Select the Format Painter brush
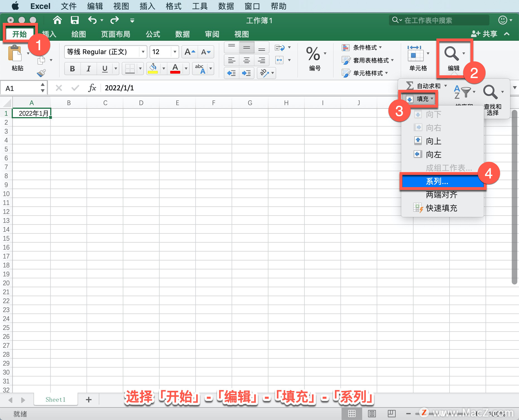Viewport: 519px width, 420px height. [41, 73]
